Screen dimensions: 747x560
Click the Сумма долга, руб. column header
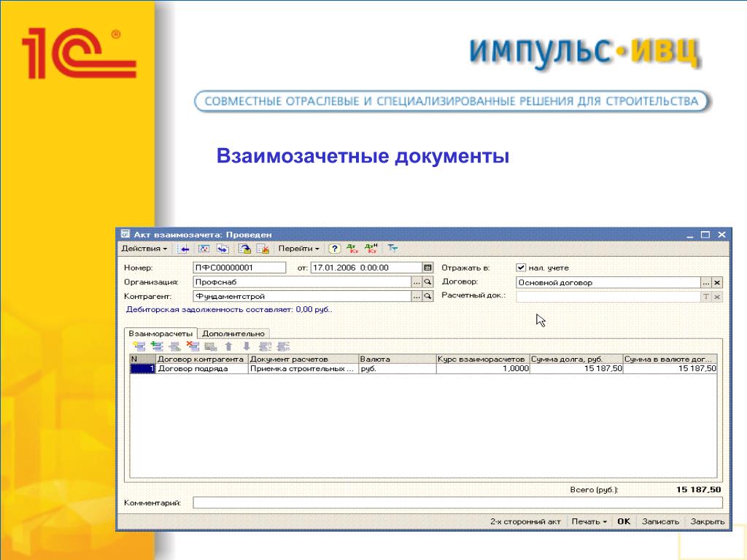576,359
